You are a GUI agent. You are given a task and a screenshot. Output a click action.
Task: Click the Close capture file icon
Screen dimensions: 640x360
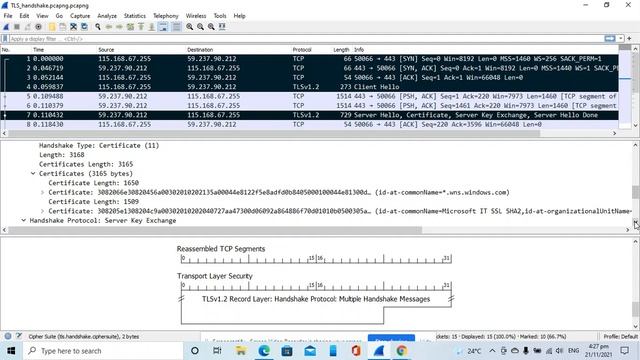tap(73, 27)
